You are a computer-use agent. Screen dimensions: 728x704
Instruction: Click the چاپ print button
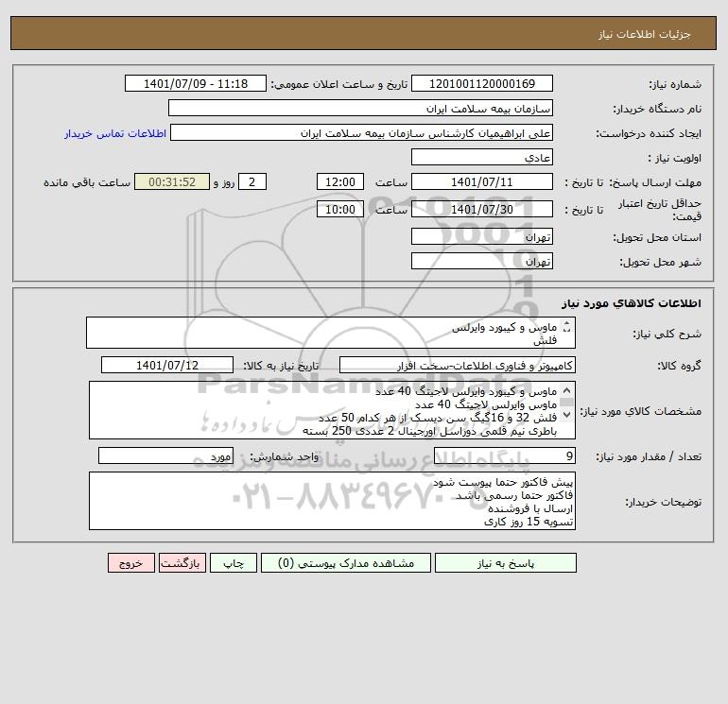tap(234, 563)
